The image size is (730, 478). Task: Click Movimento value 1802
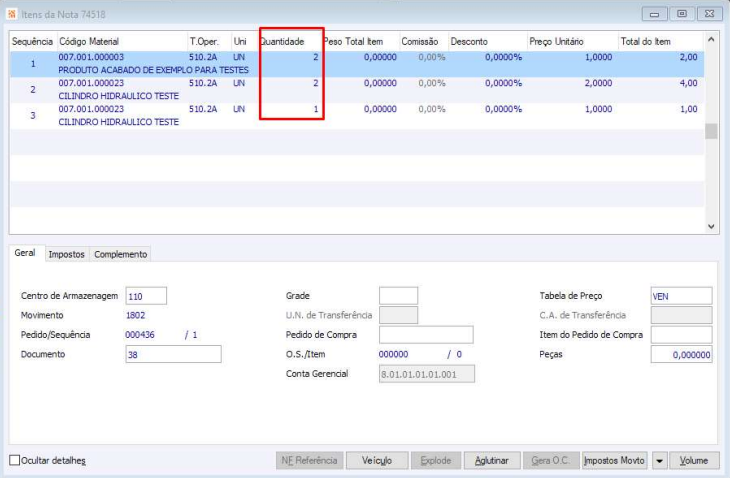point(135,315)
